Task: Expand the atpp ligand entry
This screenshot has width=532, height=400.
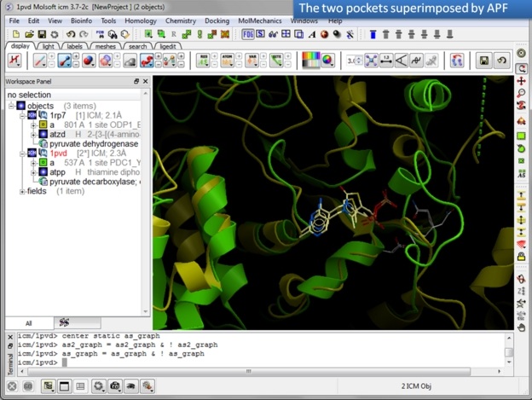Action: point(33,172)
